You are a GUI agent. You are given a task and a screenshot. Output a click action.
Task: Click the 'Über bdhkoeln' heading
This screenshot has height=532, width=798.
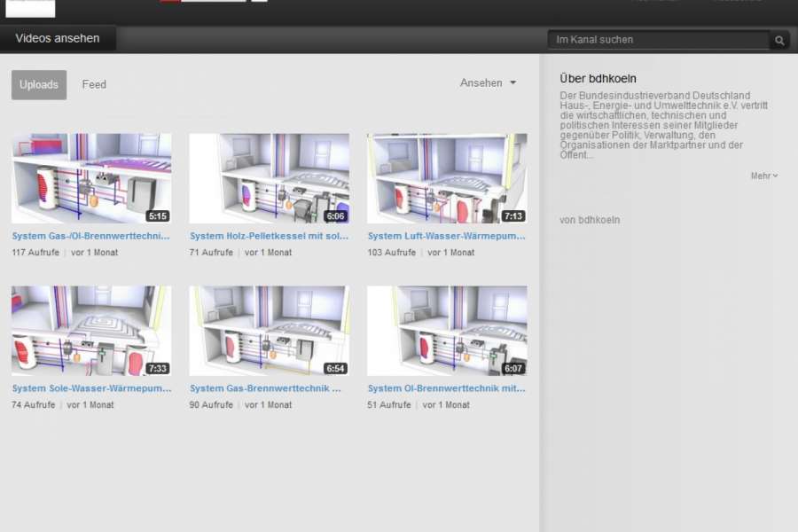(x=598, y=79)
